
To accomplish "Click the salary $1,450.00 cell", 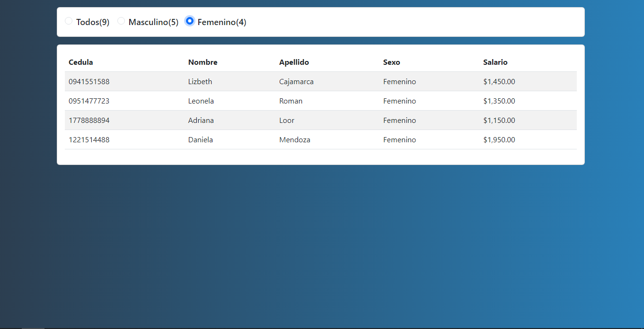I will click(499, 81).
